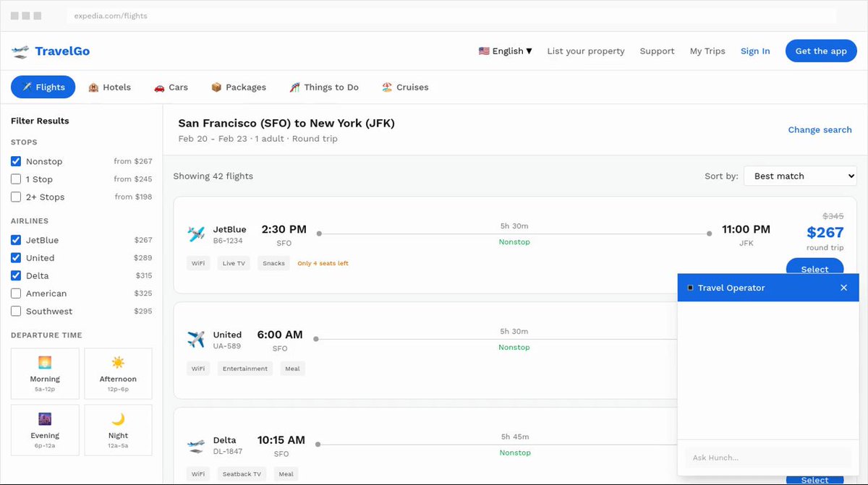Open the English language selector
This screenshot has width=868, height=485.
tap(505, 51)
